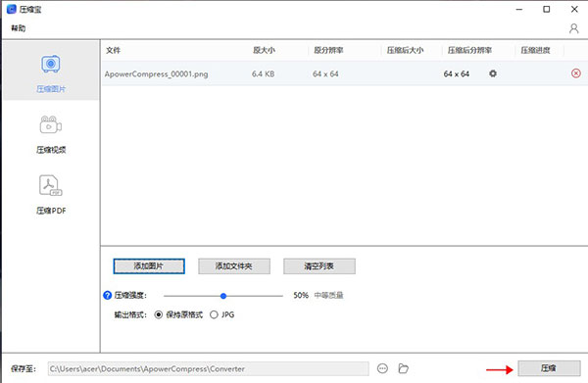Click the blue help question mark icon
Viewport: 588px width, 383px height.
107,295
